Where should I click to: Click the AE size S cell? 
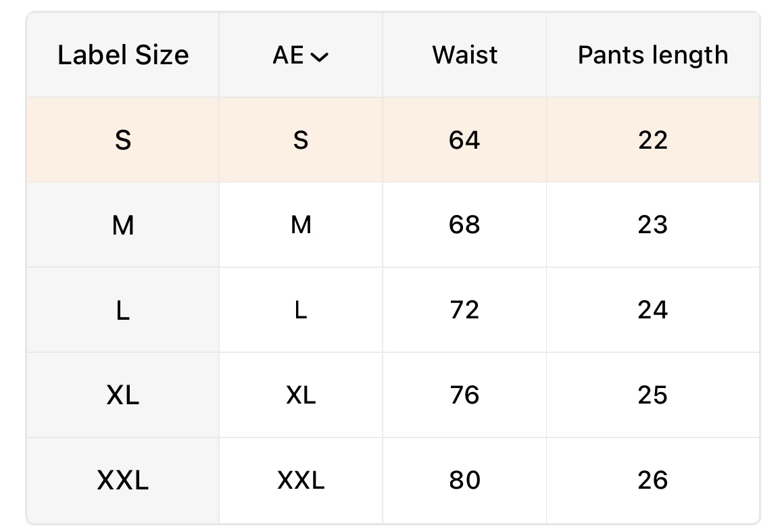click(301, 141)
